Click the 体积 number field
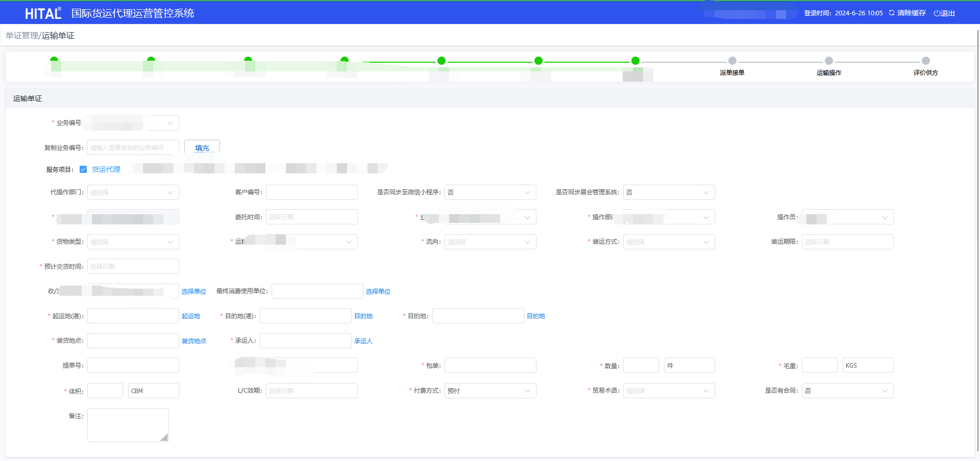 (105, 391)
